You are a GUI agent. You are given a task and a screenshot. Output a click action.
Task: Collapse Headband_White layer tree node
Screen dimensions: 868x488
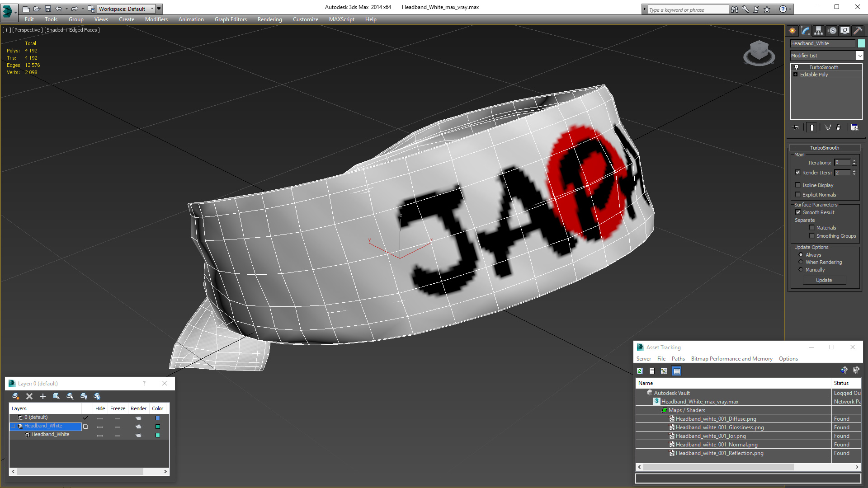pos(13,426)
